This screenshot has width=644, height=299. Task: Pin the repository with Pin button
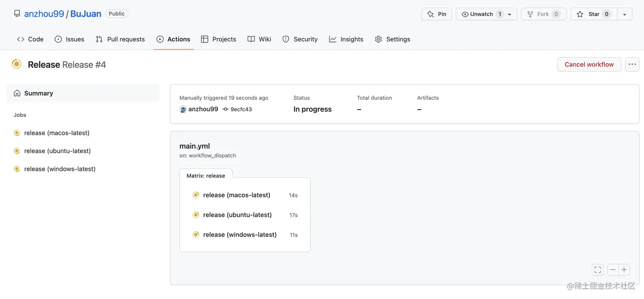[437, 14]
